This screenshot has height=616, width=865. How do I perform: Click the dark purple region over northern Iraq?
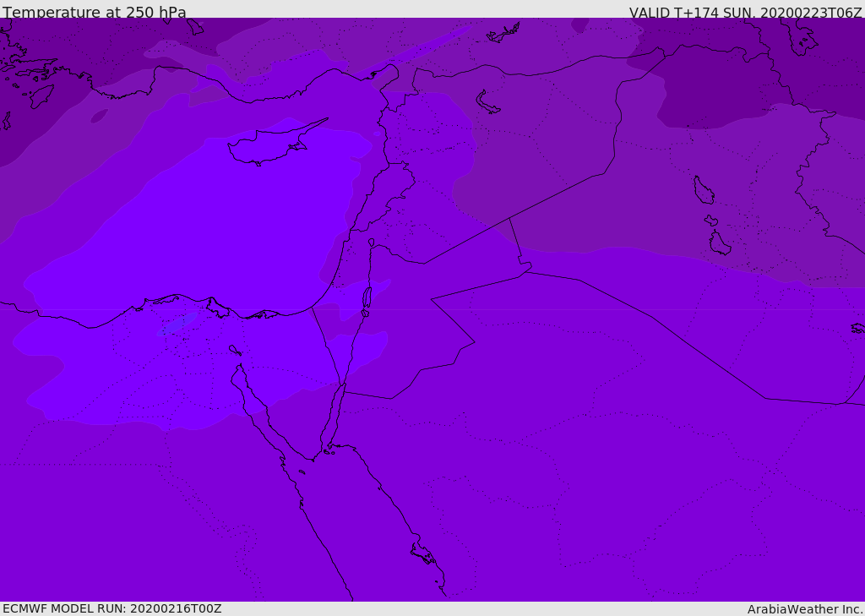(718, 93)
